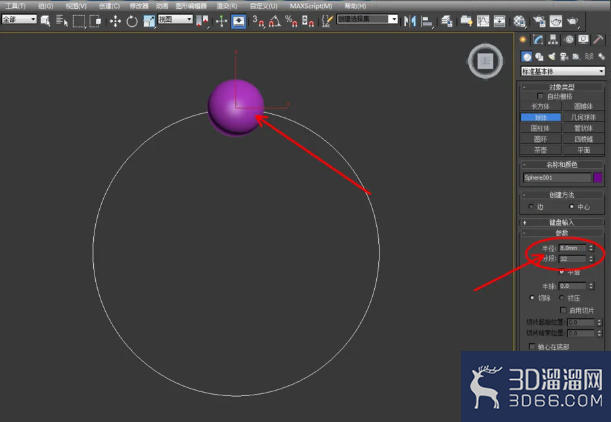Open 标准基本体 primitive type dropdown
This screenshot has height=422, width=611.
click(x=563, y=71)
